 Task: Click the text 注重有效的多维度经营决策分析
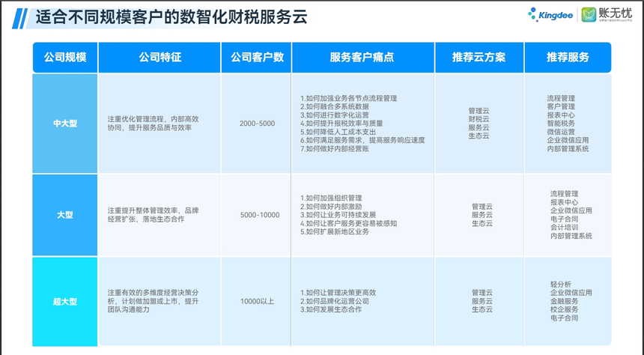click(154, 297)
